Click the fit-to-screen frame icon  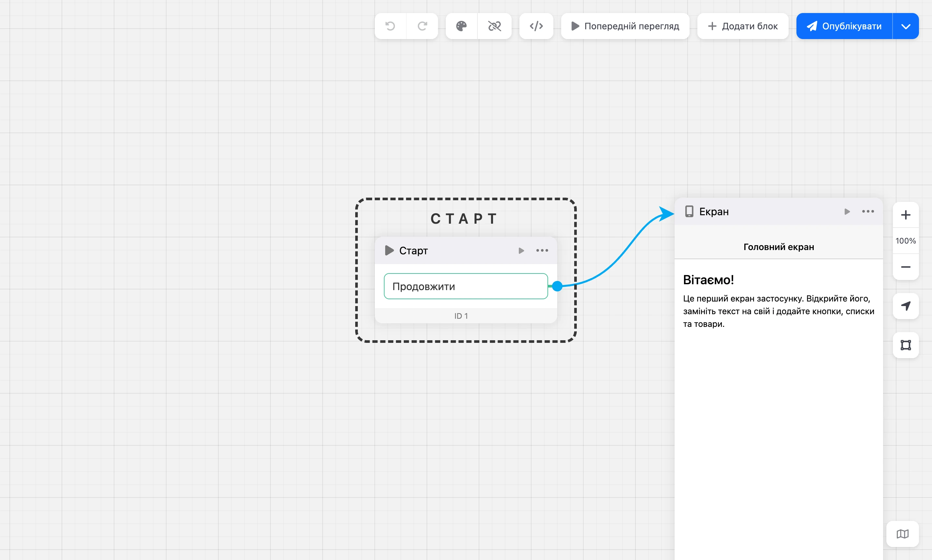point(906,345)
